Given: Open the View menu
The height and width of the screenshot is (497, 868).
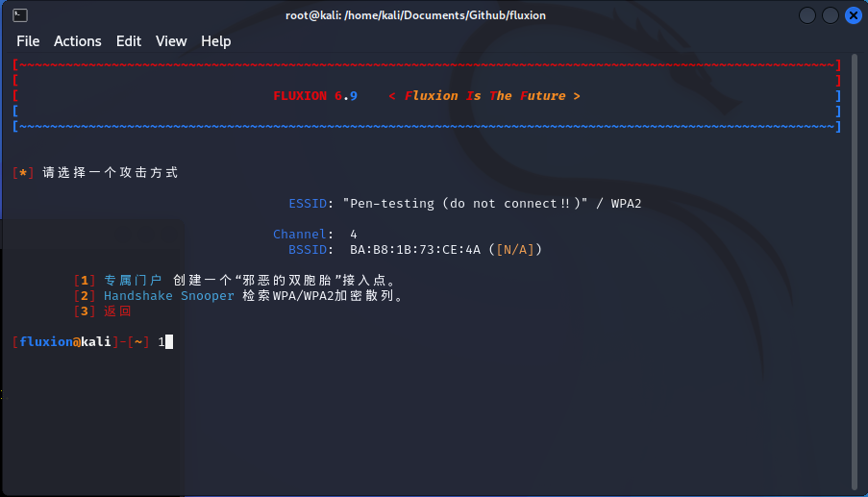Looking at the screenshot, I should (x=171, y=41).
